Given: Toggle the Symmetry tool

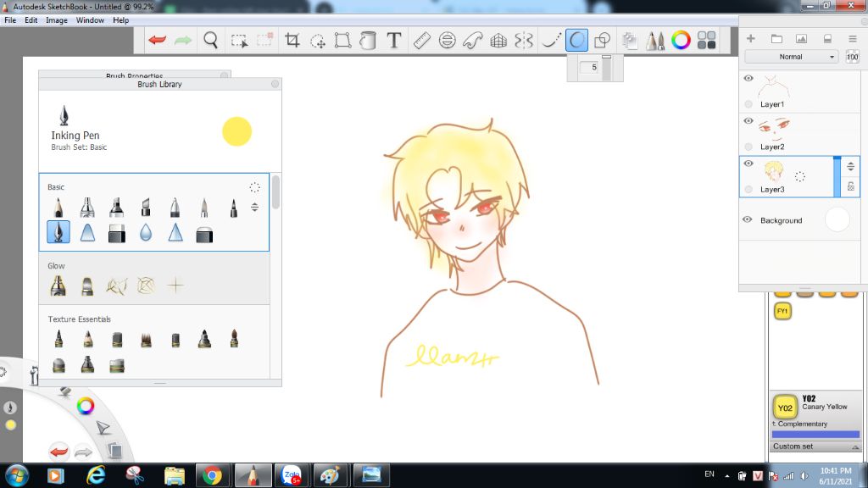Looking at the screenshot, I should click(524, 40).
